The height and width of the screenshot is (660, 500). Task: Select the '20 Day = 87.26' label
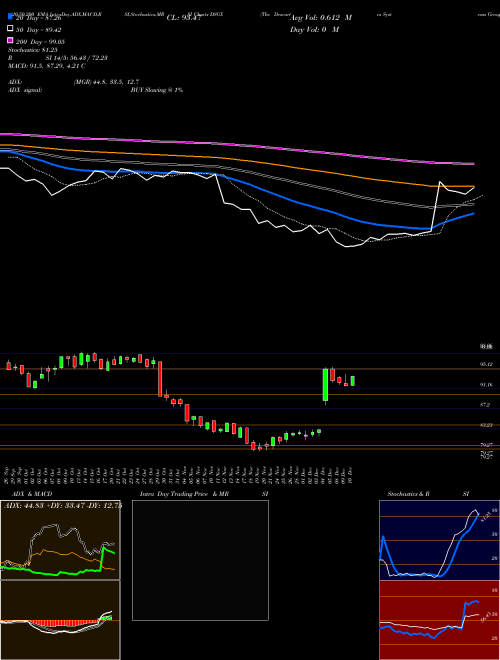(x=38, y=18)
